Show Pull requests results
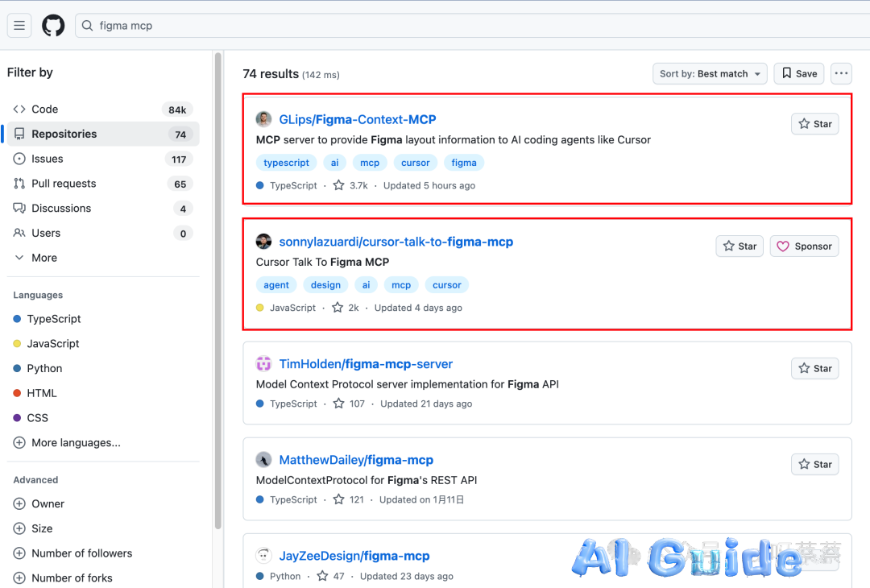Screen dimensions: 870x588 pyautogui.click(x=102, y=184)
